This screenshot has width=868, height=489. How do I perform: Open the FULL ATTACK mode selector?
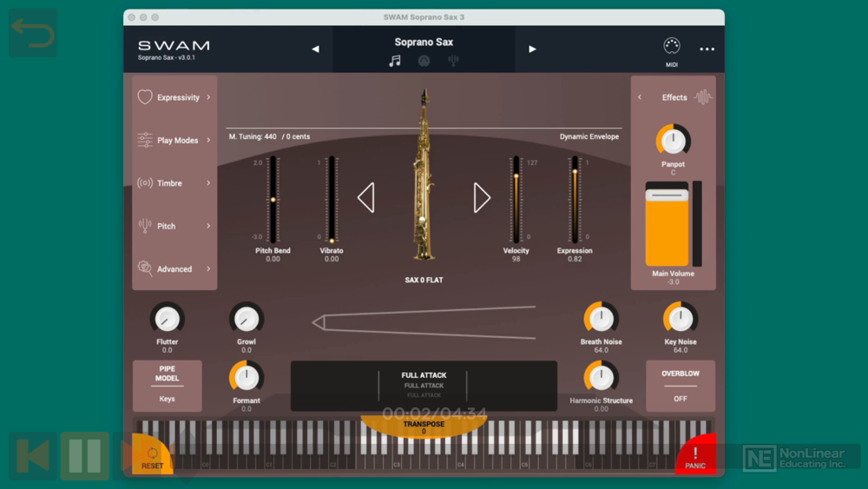point(424,386)
